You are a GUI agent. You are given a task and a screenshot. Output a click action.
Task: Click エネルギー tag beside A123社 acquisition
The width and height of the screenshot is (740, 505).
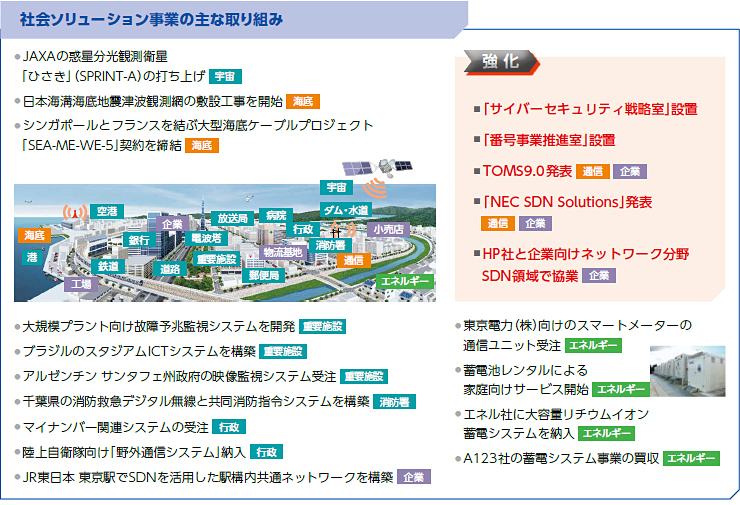(x=692, y=458)
